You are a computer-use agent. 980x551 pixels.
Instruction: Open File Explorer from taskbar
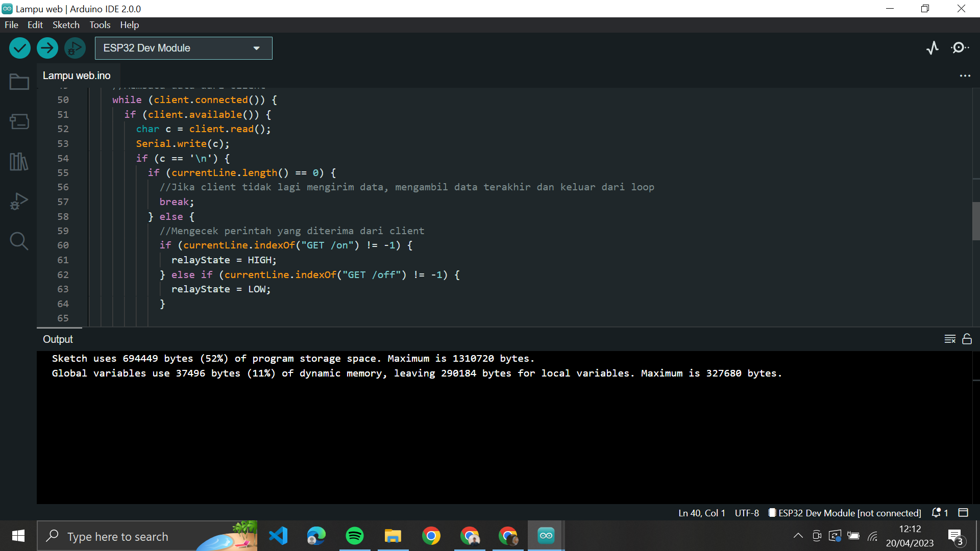click(x=393, y=536)
